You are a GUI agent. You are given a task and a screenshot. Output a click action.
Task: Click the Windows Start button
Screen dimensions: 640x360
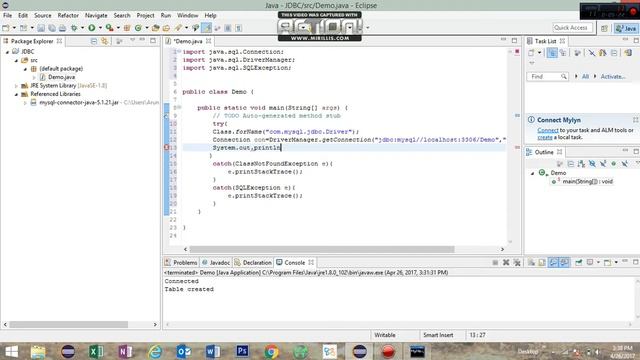coord(11,351)
